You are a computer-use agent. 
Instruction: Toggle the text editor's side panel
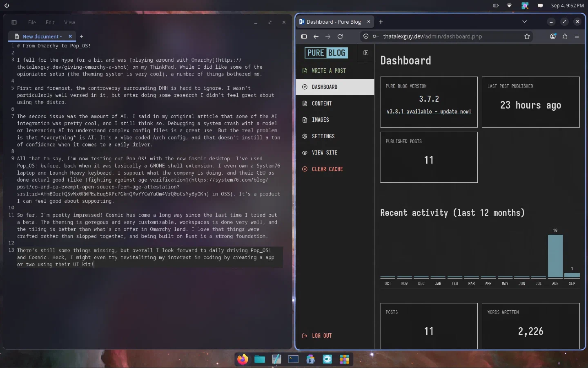point(14,22)
